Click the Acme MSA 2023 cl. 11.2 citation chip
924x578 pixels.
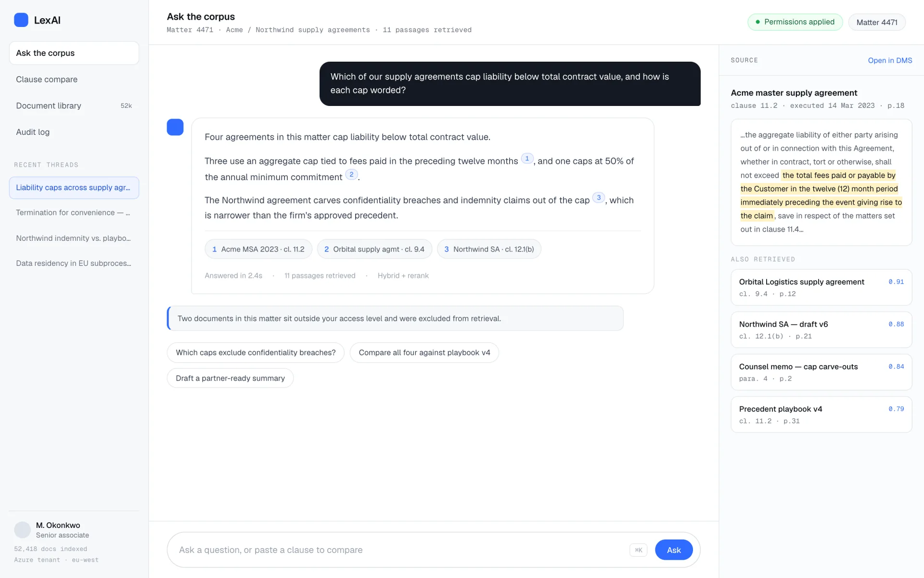[258, 249]
